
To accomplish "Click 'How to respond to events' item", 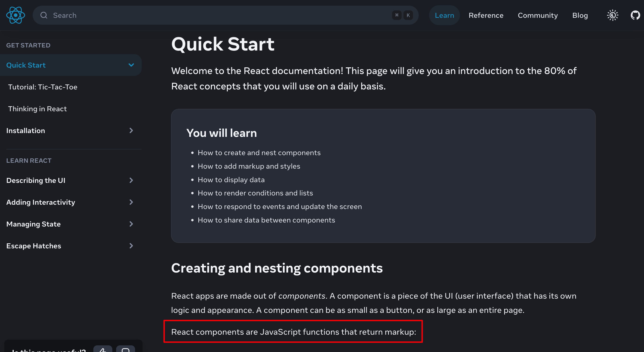I will (280, 207).
